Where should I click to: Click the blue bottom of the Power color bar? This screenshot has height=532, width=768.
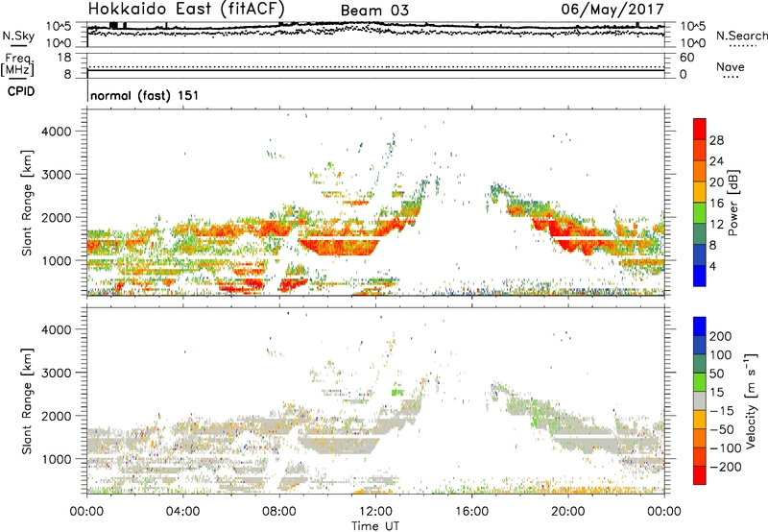click(x=700, y=276)
